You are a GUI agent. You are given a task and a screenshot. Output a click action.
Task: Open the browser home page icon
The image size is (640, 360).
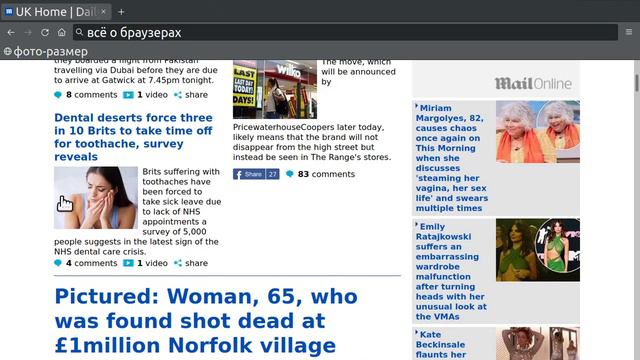coord(62,32)
